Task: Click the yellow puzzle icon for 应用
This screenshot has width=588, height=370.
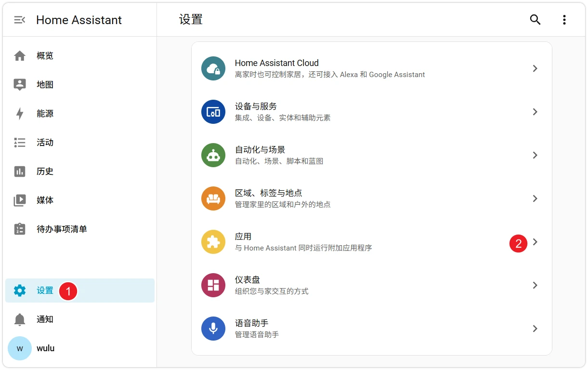Action: tap(213, 242)
